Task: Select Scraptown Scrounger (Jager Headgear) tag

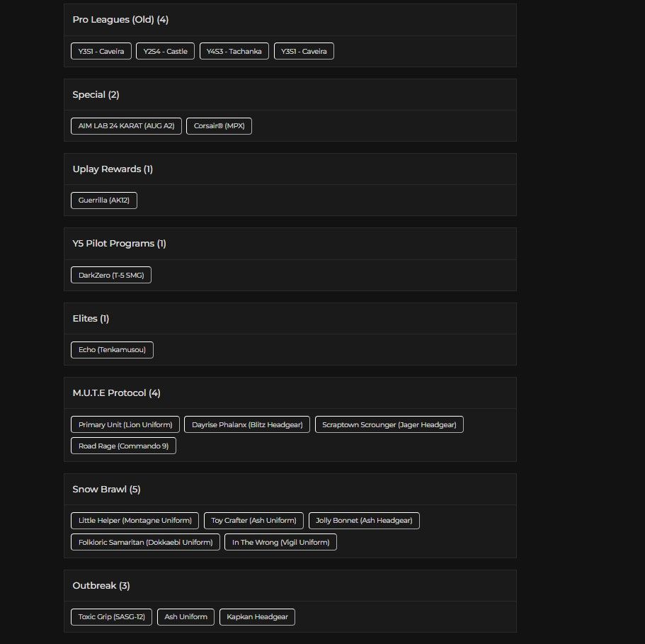Action: pyautogui.click(x=389, y=424)
